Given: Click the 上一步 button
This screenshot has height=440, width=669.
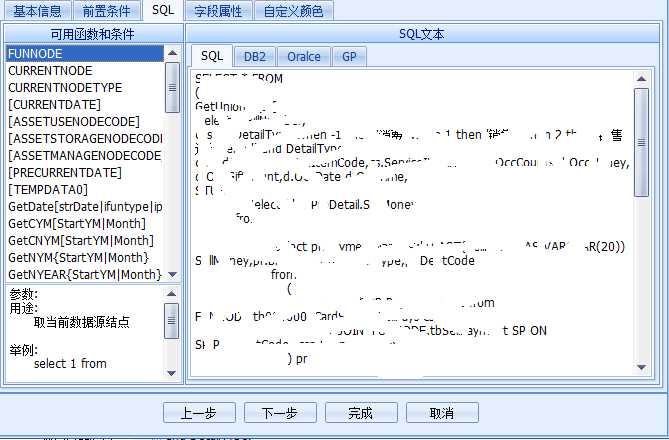Looking at the screenshot, I should [x=199, y=413].
